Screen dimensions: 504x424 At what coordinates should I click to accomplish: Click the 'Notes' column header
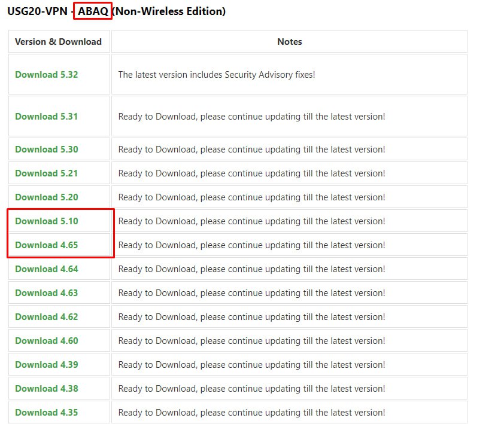(290, 42)
